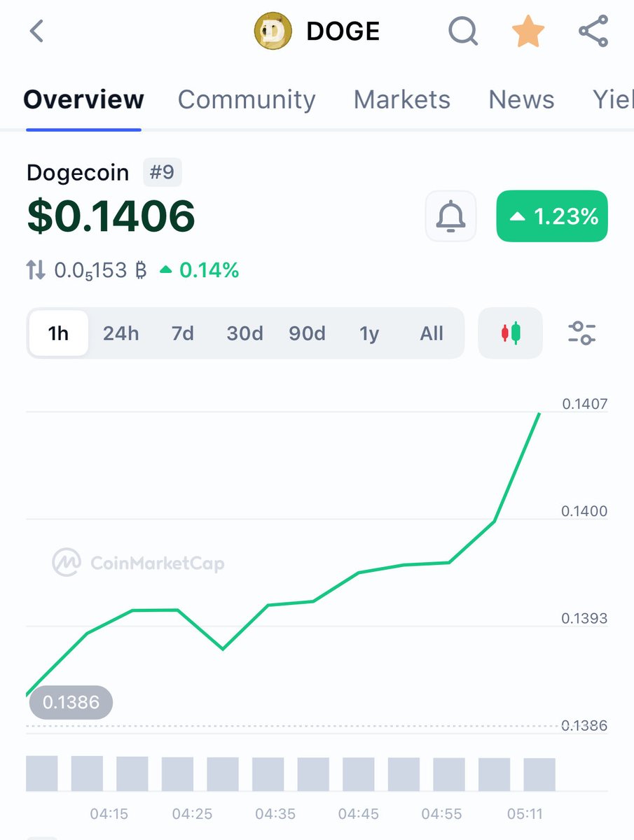Screen dimensions: 634x840
Task: Tap the DOGE title text
Action: point(343,31)
